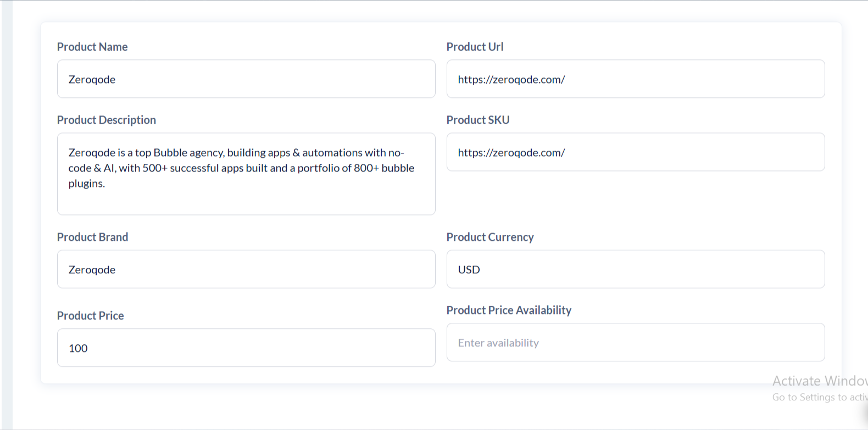Click the gray sidebar strip on left edge

[7, 220]
